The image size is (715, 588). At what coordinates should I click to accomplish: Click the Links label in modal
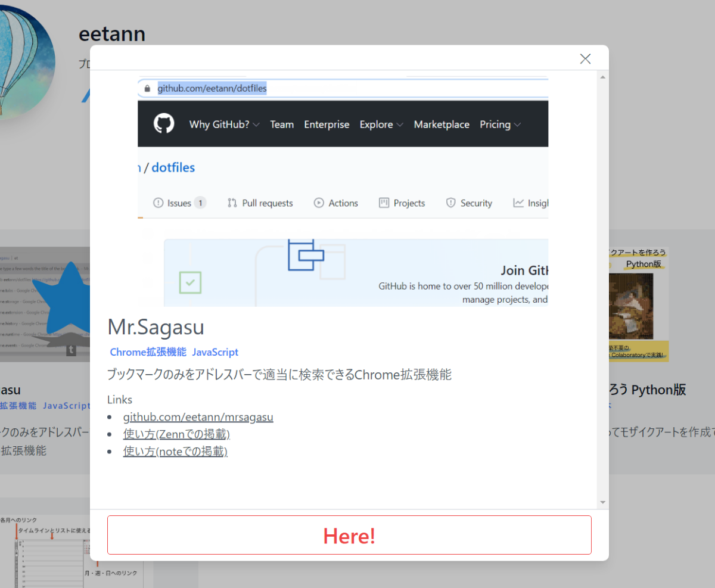coord(120,400)
